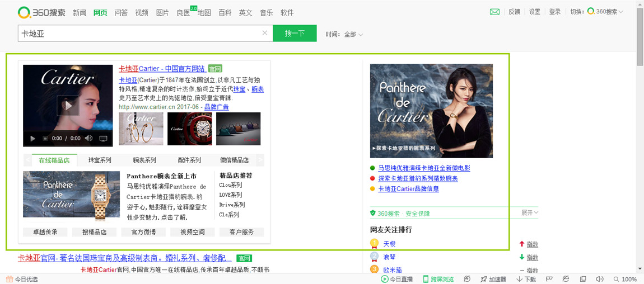
Task: Click the 反馈 link in the header
Action: (514, 12)
